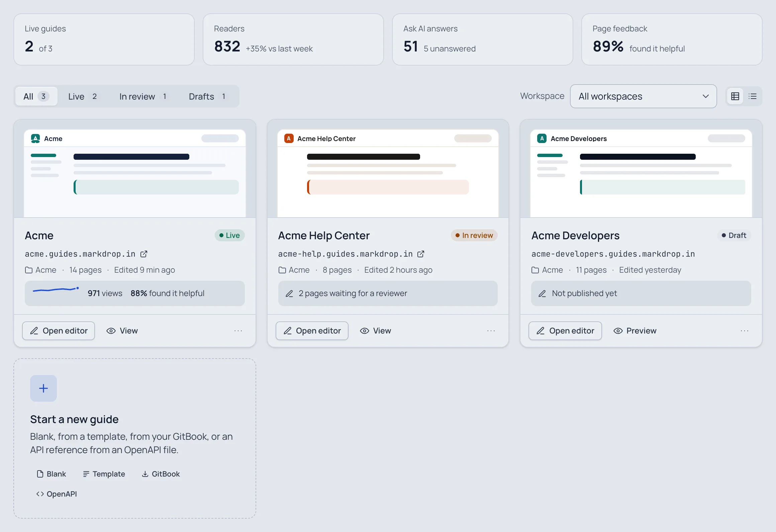776x532 pixels.
Task: Click '2 pages waiting for a reviewer'
Action: (388, 293)
